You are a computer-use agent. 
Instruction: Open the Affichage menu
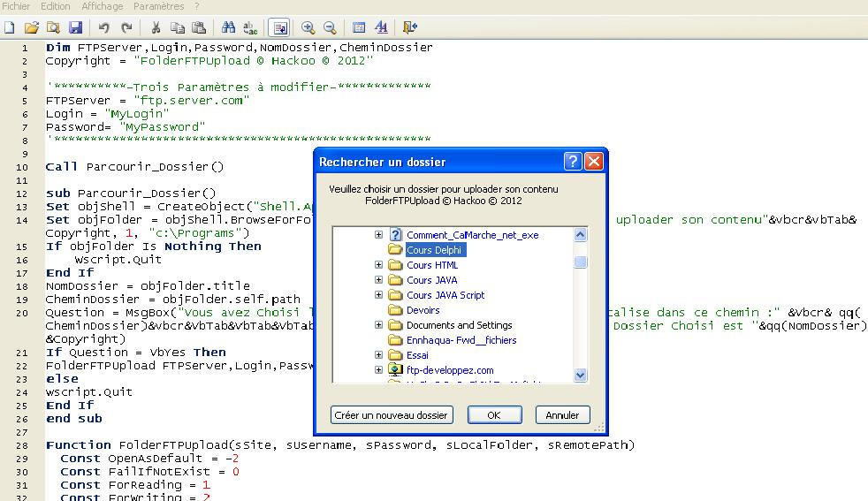point(103,6)
